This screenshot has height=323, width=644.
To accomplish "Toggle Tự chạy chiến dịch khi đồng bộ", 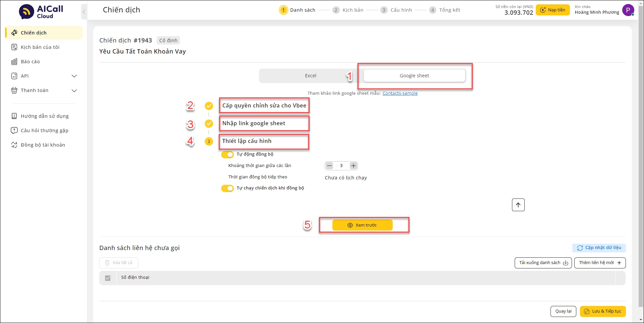I will (x=227, y=188).
